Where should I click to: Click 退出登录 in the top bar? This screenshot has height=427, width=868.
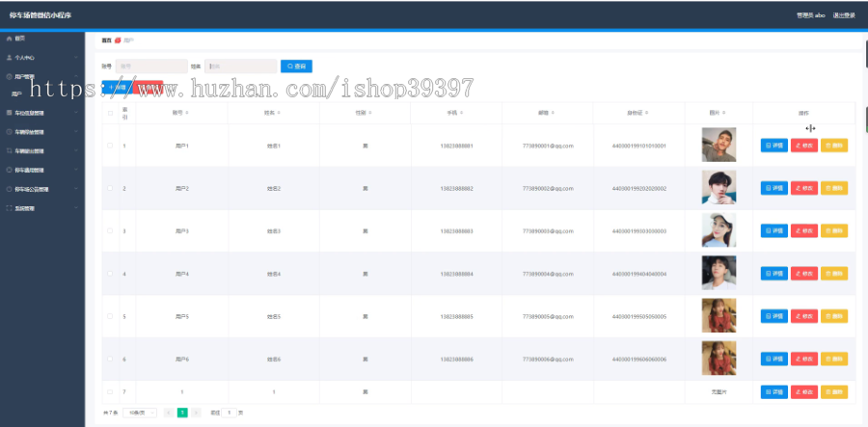(x=844, y=15)
